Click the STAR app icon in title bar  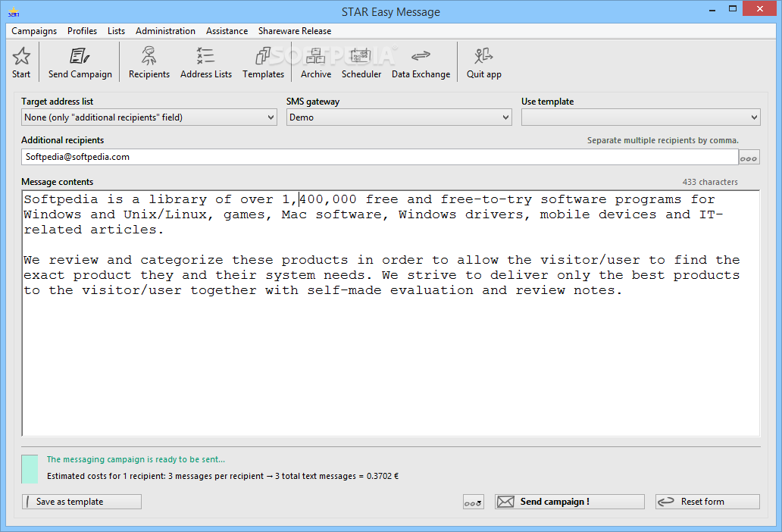[x=14, y=11]
